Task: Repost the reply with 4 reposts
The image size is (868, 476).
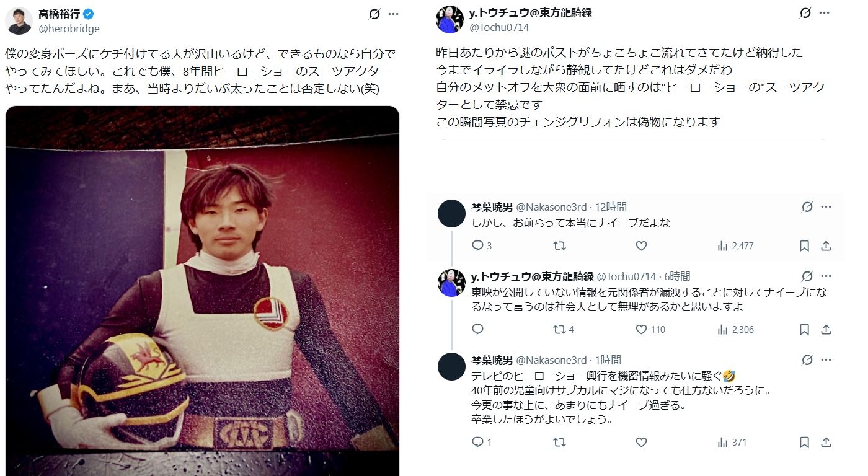Action: click(564, 330)
